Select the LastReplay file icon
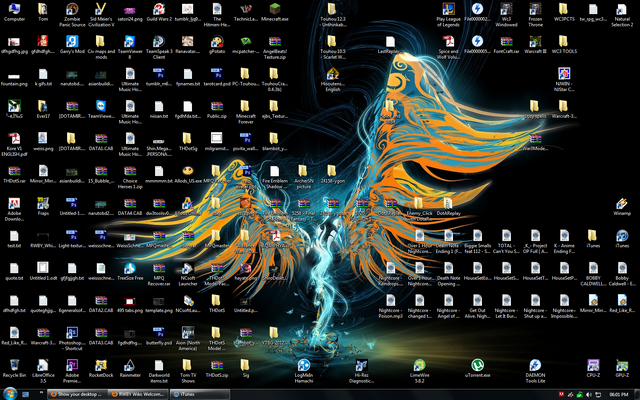The image size is (640, 400). (390, 44)
